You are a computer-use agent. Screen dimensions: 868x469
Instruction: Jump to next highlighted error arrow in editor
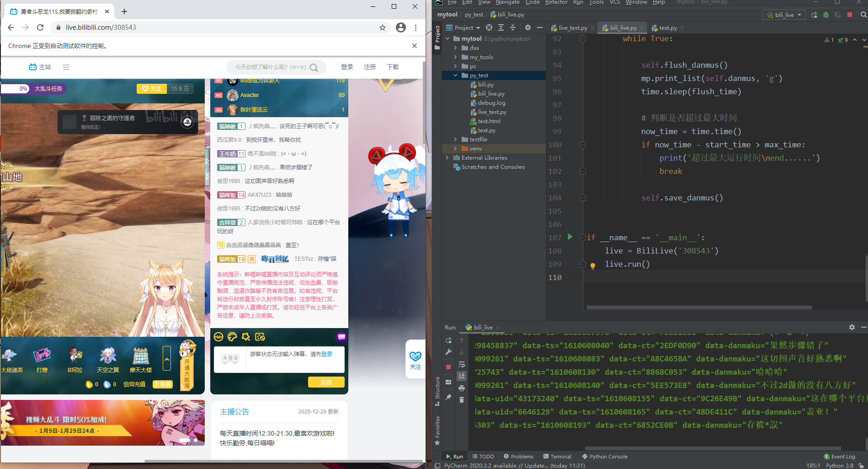[864, 40]
